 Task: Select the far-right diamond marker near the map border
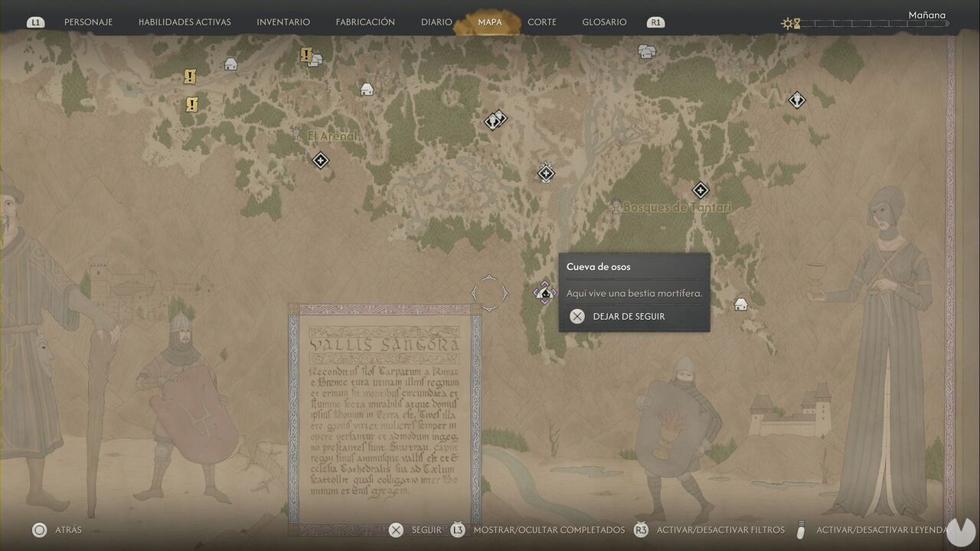pyautogui.click(x=797, y=99)
